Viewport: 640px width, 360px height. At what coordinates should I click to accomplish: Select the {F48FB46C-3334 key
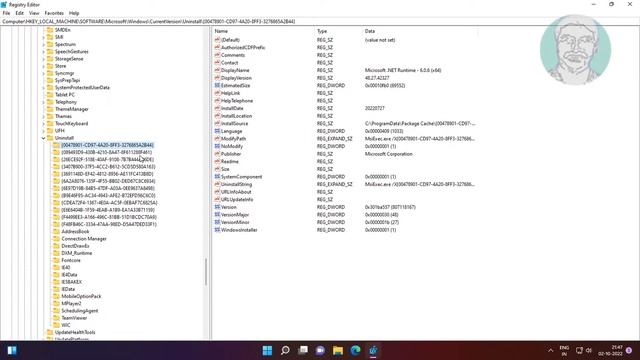109,224
